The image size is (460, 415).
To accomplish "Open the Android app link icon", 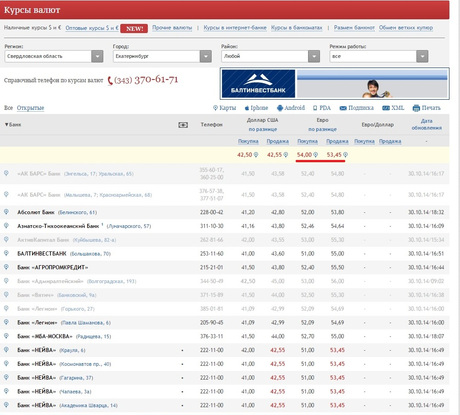I will pos(280,108).
